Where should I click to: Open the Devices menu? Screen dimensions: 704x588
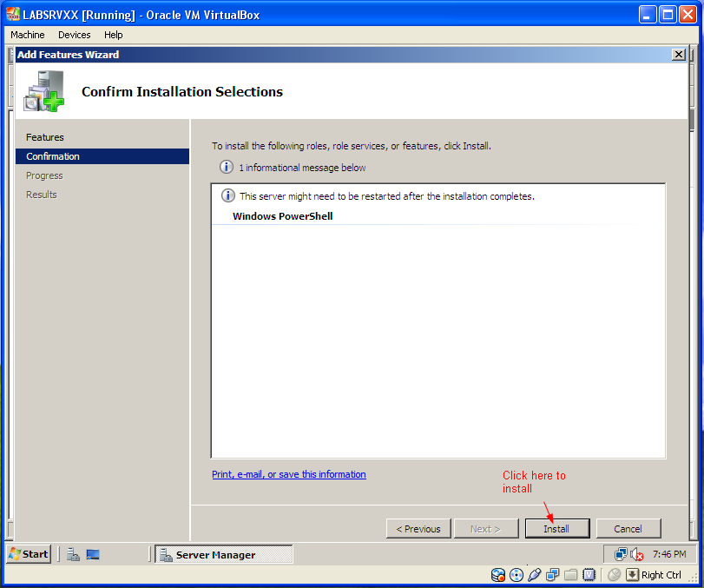click(74, 35)
